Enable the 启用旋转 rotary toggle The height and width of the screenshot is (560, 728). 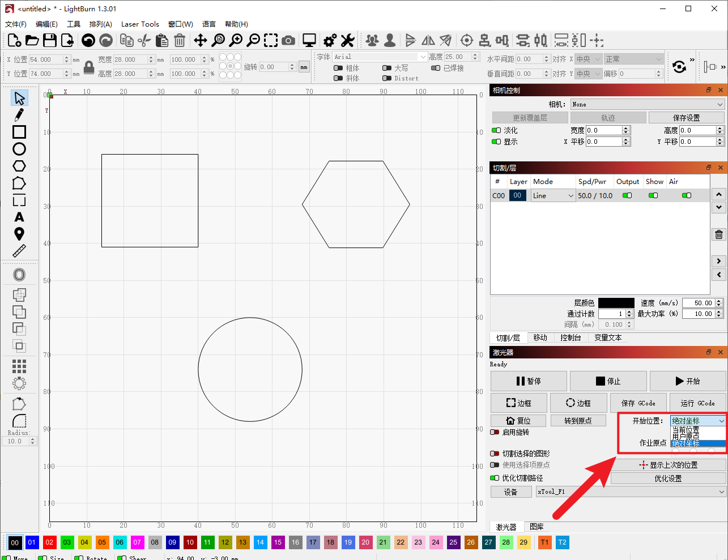(x=495, y=432)
